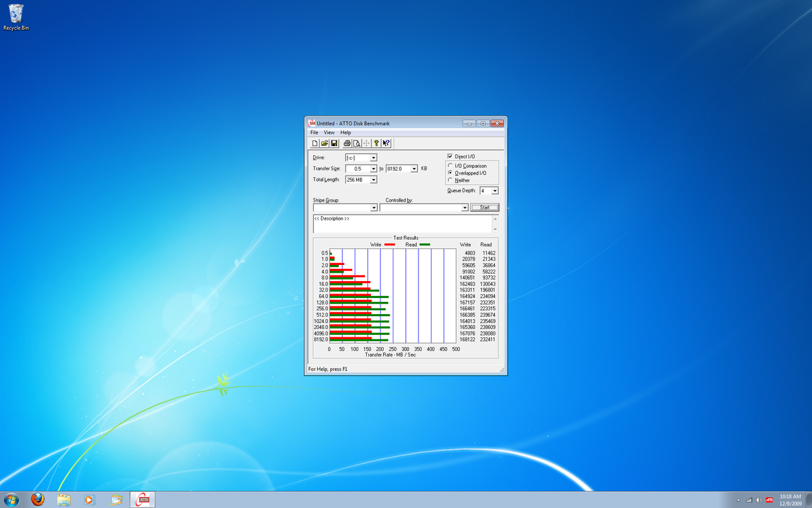This screenshot has width=812, height=508.
Task: Open the volume speaker tray icon
Action: pos(759,500)
